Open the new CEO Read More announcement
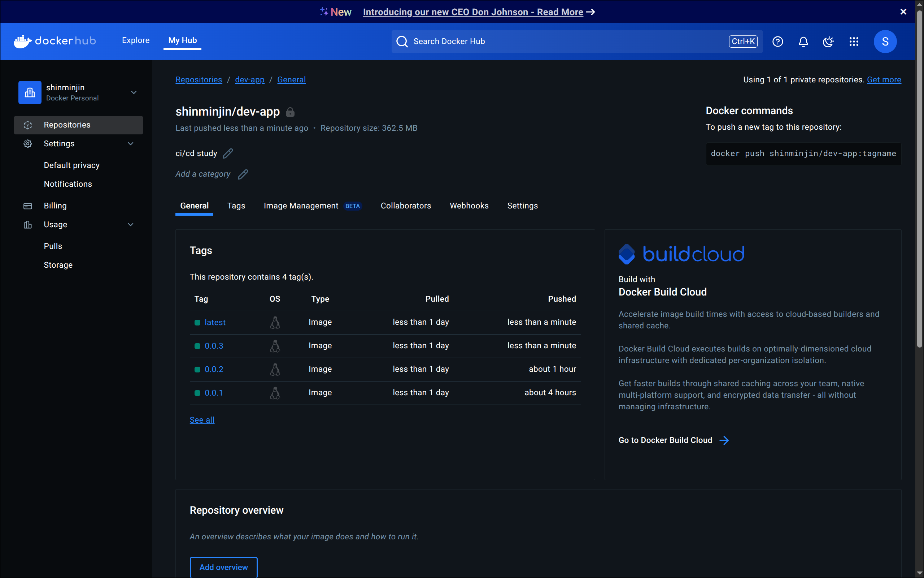This screenshot has height=578, width=924. coord(479,12)
